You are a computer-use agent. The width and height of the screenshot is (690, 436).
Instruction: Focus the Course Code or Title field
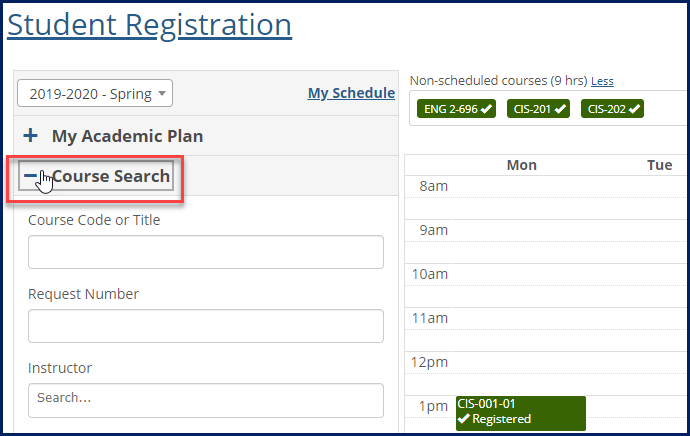pos(206,252)
